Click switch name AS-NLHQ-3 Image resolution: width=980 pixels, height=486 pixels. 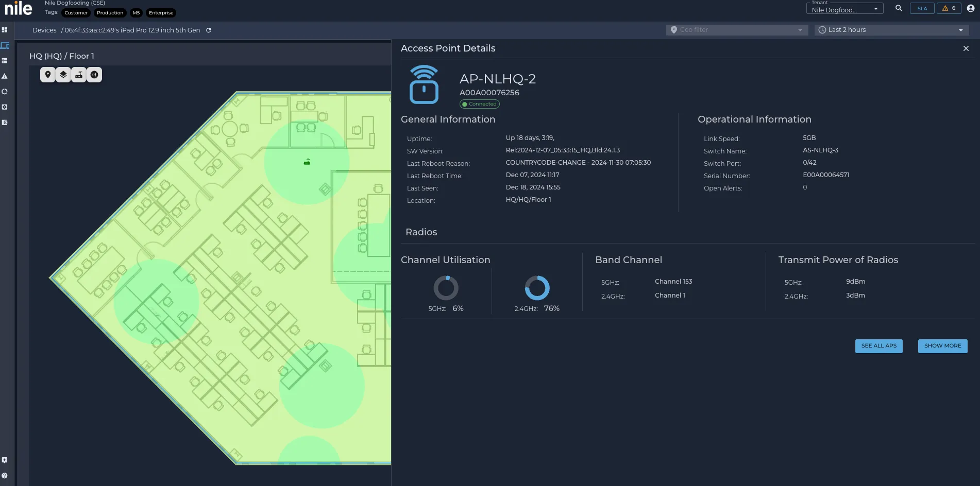[821, 150]
